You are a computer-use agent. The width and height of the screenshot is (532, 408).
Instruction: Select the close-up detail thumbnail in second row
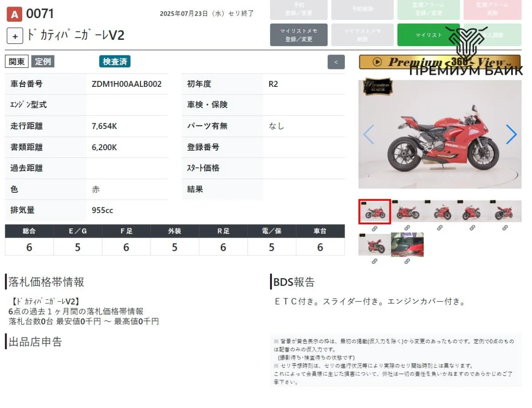click(x=407, y=245)
